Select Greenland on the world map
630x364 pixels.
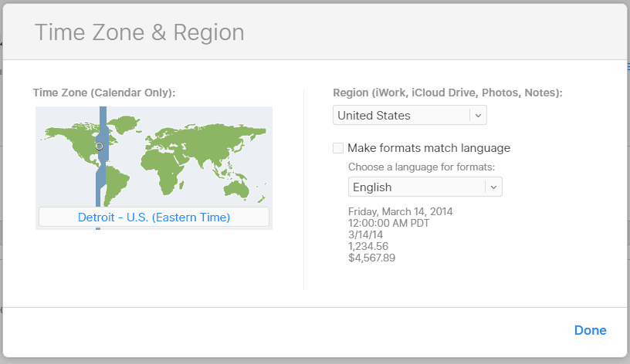[125, 123]
